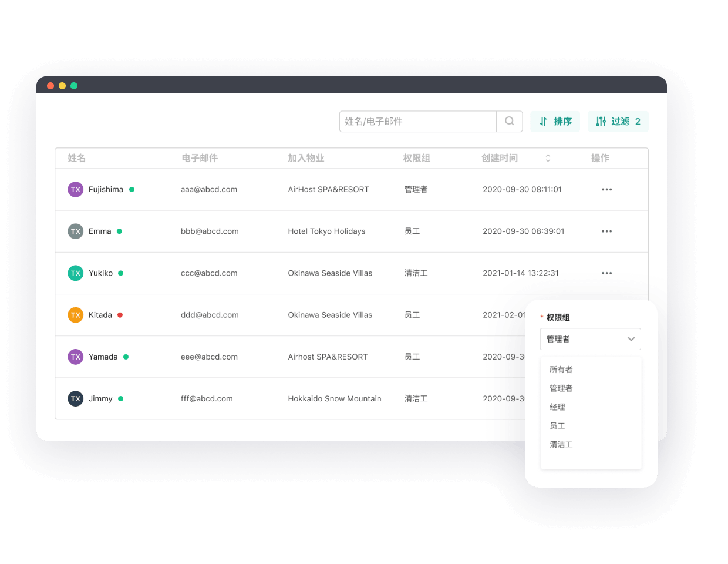Select 员工 from the dropdown list
The height and width of the screenshot is (564, 728).
click(x=557, y=426)
